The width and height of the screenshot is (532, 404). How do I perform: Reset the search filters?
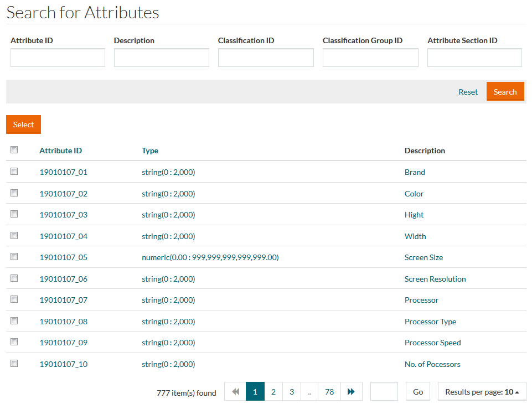pyautogui.click(x=468, y=92)
